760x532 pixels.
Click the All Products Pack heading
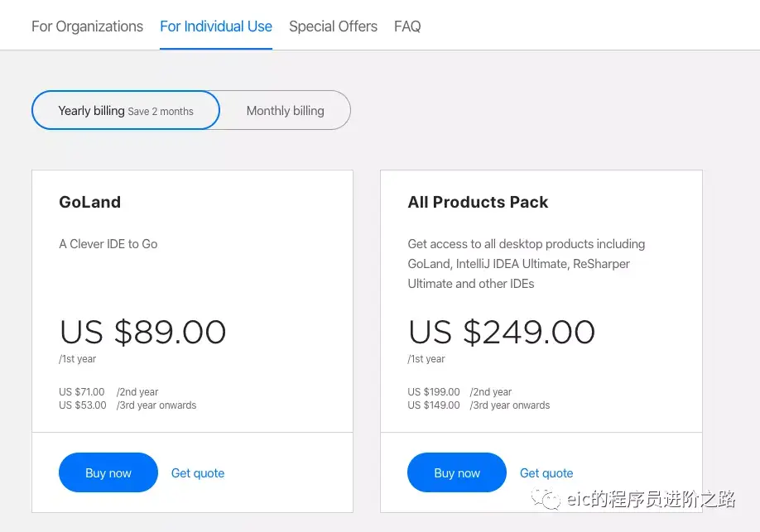(x=478, y=202)
